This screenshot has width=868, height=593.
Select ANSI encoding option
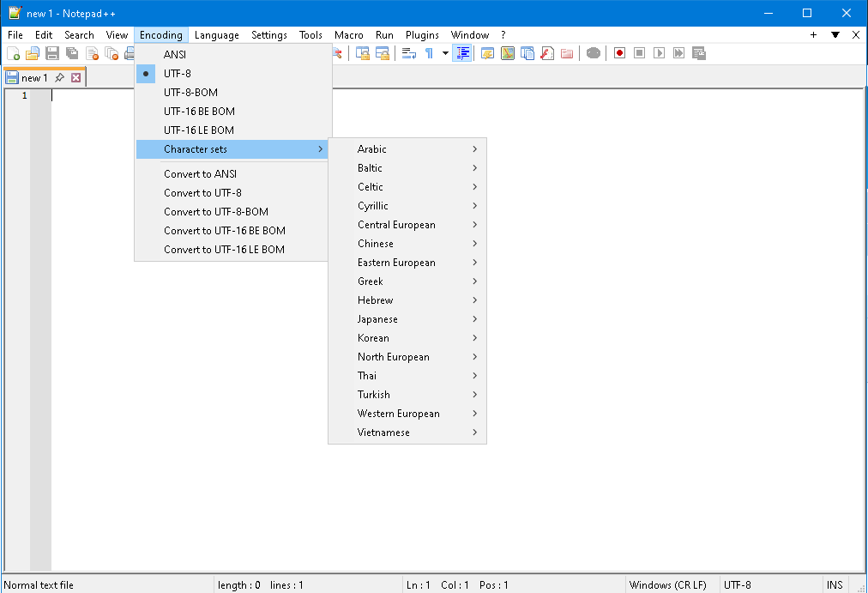[x=175, y=55]
